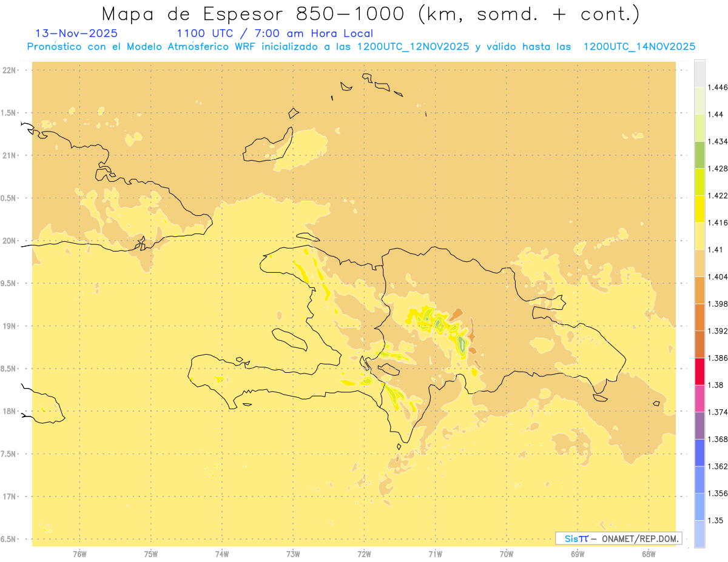This screenshot has width=728, height=562.
Task: Click the legend value 1.416
Action: click(718, 222)
